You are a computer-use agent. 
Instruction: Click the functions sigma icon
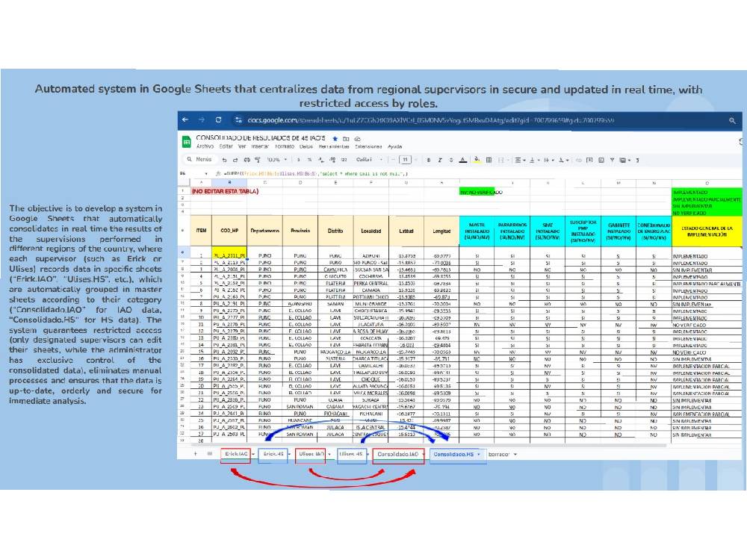point(637,160)
